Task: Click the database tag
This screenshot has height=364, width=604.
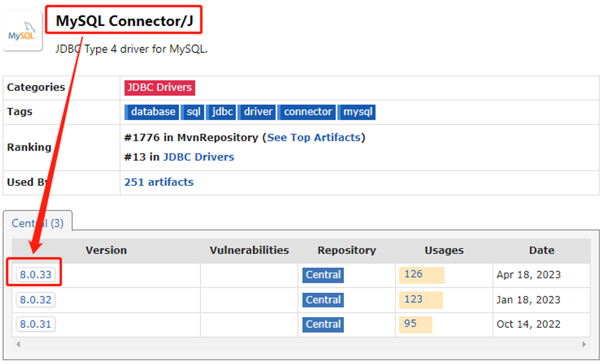Action: 153,112
